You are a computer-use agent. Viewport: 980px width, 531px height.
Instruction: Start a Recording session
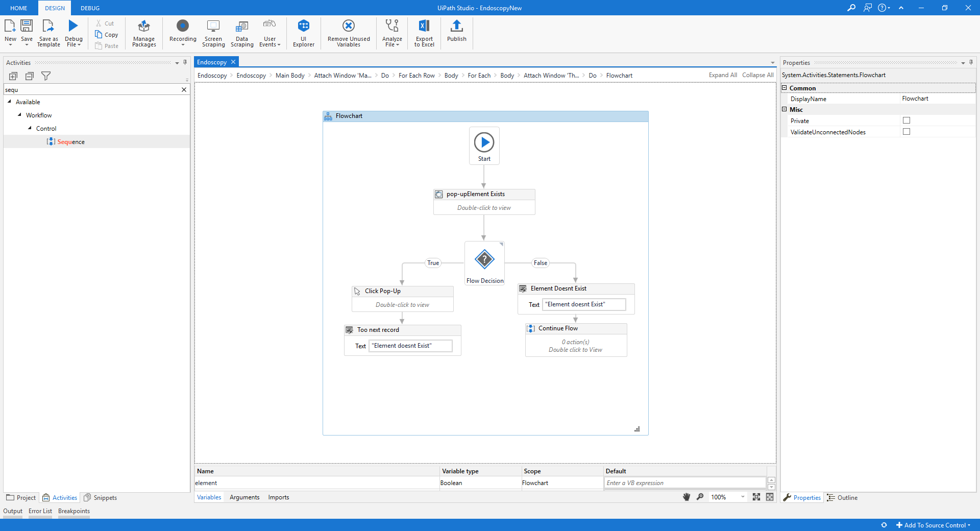[182, 32]
